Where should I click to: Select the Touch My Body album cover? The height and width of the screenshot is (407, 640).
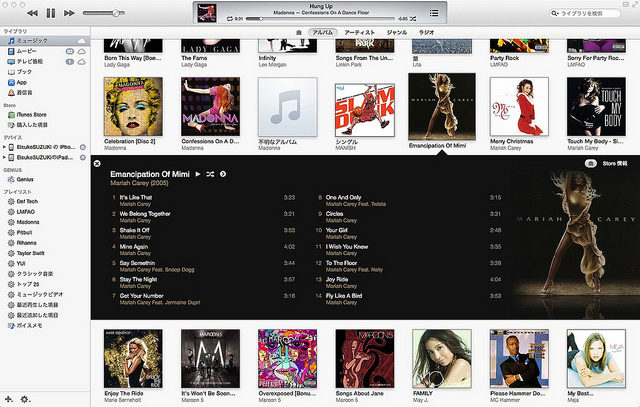596,107
